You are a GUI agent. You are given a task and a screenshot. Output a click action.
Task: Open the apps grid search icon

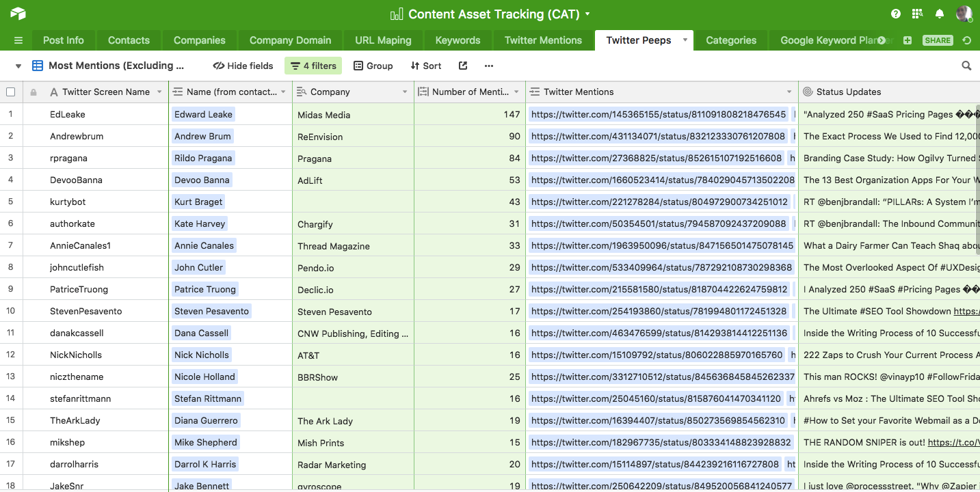click(x=918, y=14)
